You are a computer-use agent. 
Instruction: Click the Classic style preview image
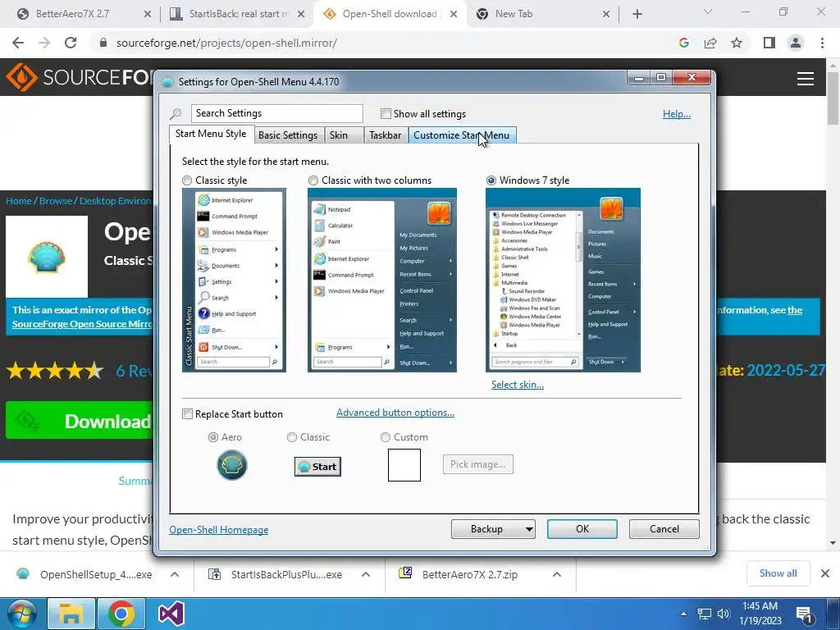click(234, 281)
